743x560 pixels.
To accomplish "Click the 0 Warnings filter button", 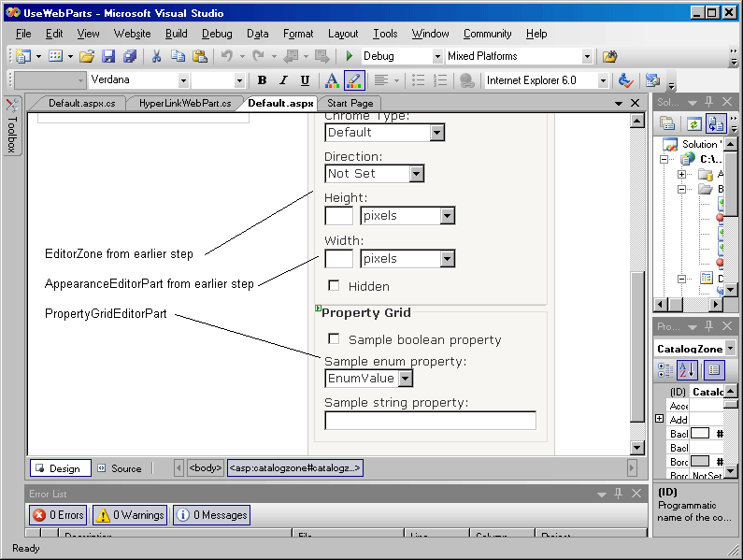I will pyautogui.click(x=130, y=515).
